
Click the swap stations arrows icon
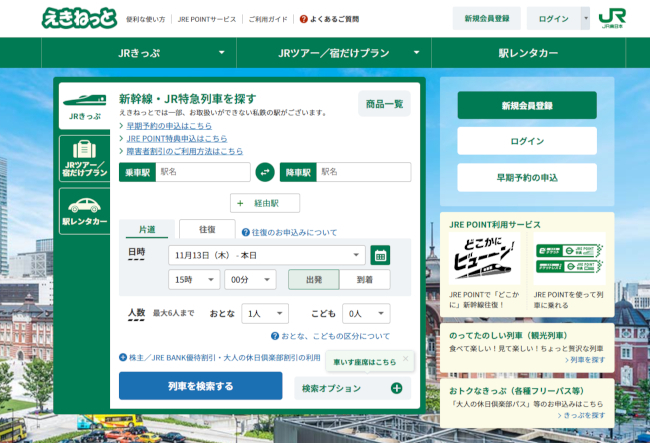click(265, 172)
